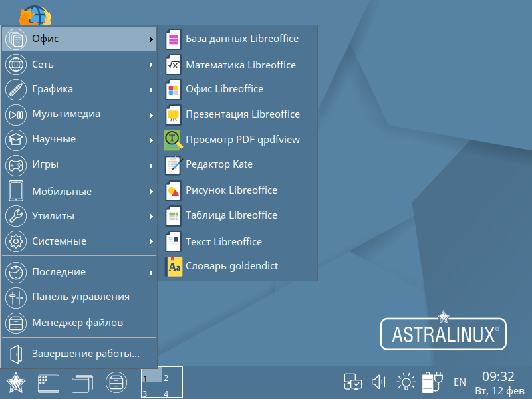532x399 pixels.
Task: Open the 09:32 clock and date
Action: point(499,384)
